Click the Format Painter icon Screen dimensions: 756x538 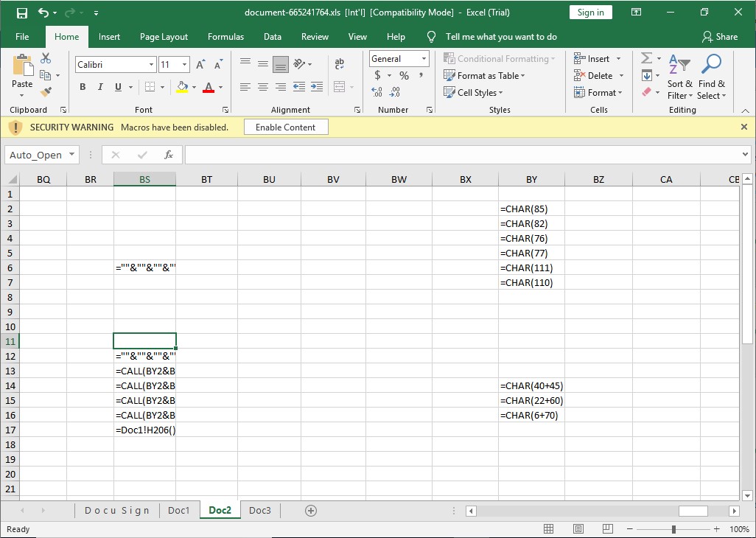[x=46, y=92]
